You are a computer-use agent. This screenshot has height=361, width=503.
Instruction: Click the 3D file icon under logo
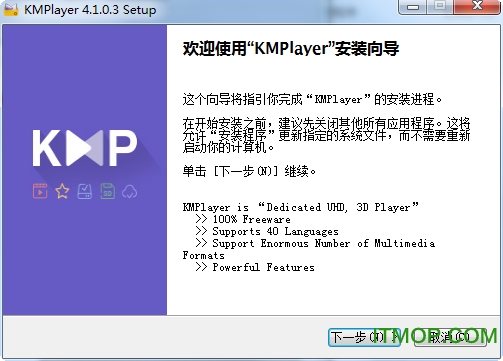[x=107, y=191]
